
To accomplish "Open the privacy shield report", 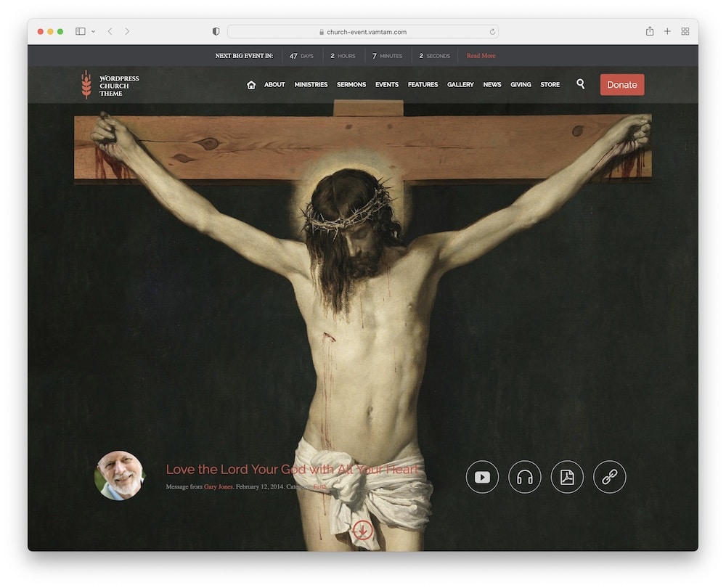I will coord(216,31).
